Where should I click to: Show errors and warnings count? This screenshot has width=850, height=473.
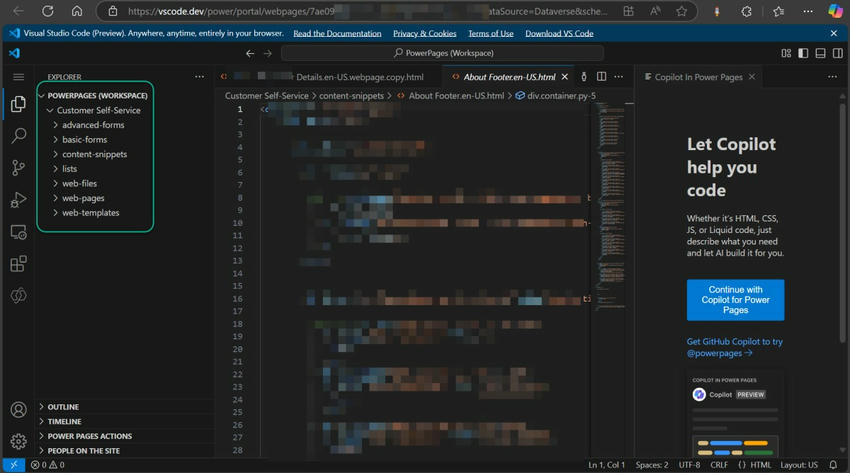(48, 465)
